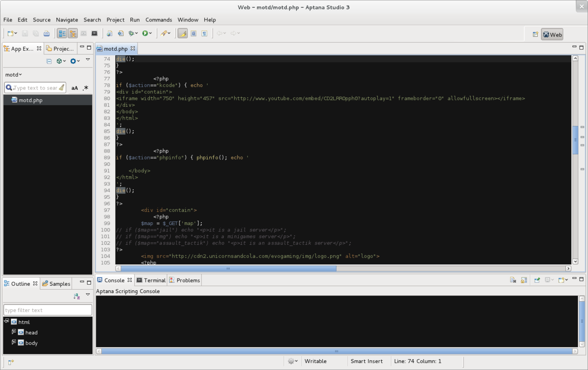This screenshot has height=370, width=588.
Task: Open the motd project dropdown
Action: (14, 75)
